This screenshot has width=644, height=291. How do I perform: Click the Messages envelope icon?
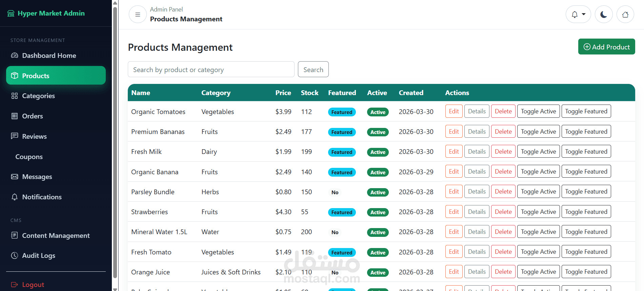(15, 177)
